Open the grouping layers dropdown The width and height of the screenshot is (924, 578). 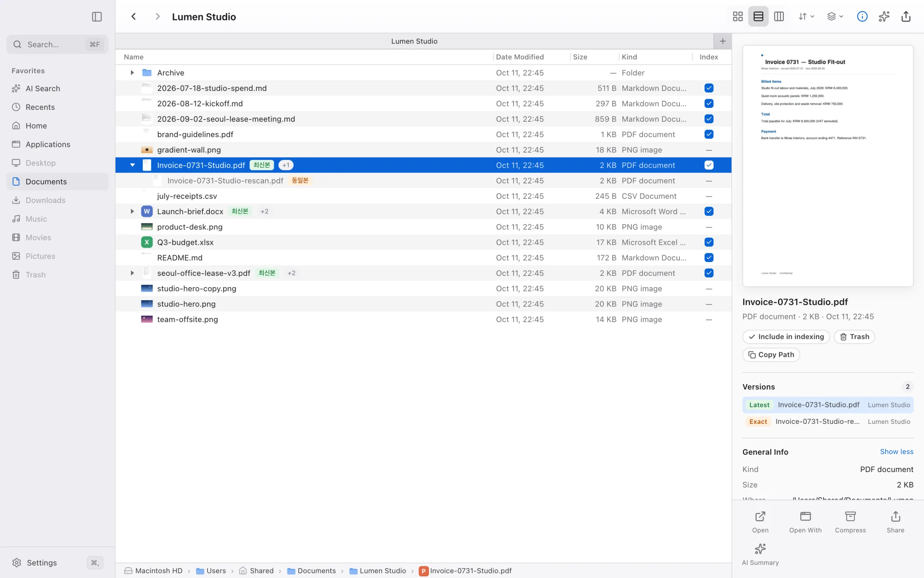pos(835,17)
